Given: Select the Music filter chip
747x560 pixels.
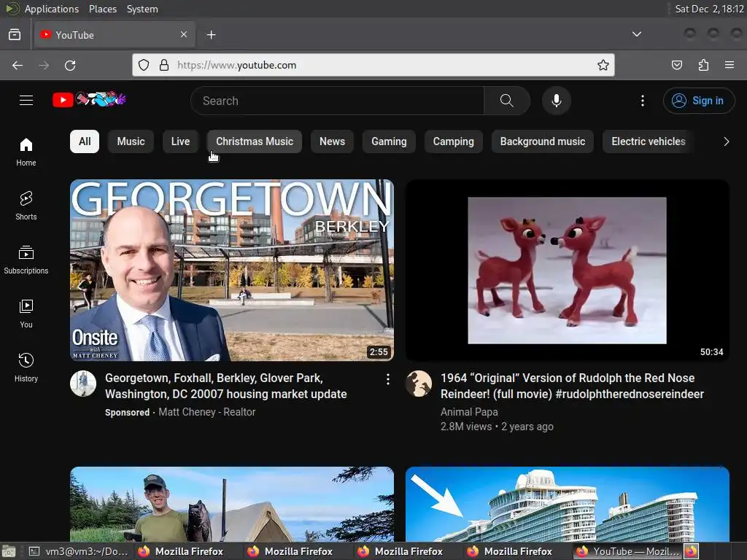Looking at the screenshot, I should pos(131,141).
